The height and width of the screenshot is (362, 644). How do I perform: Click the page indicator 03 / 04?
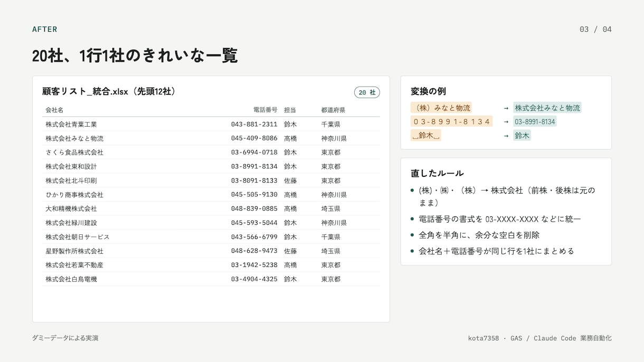tap(595, 29)
